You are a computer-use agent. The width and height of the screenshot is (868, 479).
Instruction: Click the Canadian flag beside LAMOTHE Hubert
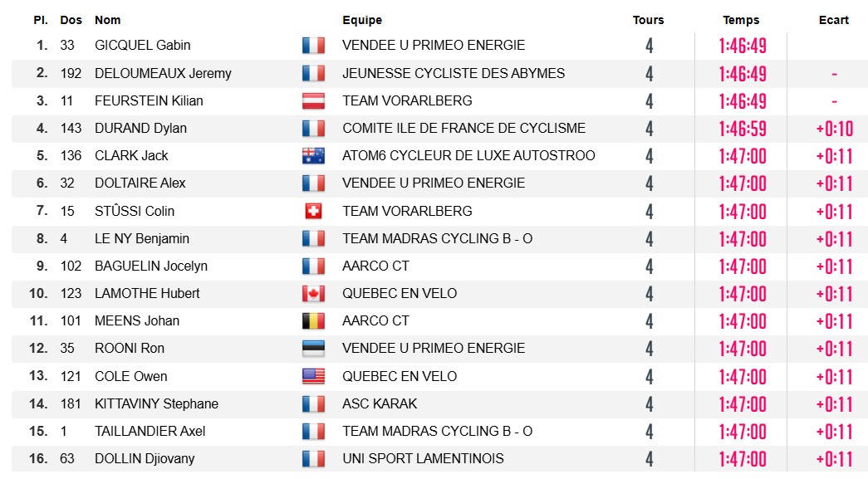coord(313,294)
